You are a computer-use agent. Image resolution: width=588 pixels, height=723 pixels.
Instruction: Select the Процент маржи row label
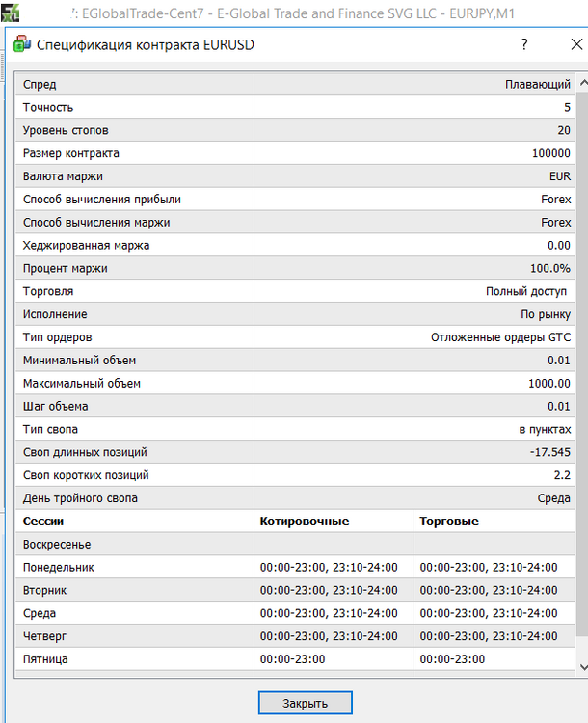65,268
